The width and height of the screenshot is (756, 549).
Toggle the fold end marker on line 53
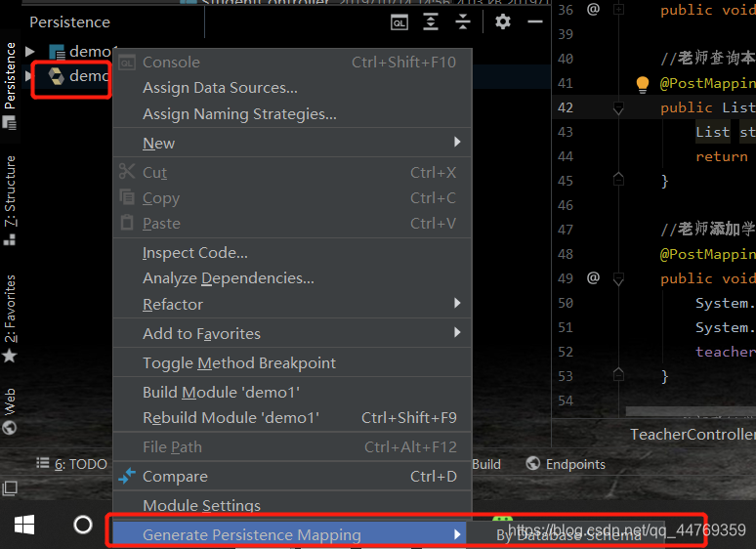tap(618, 374)
